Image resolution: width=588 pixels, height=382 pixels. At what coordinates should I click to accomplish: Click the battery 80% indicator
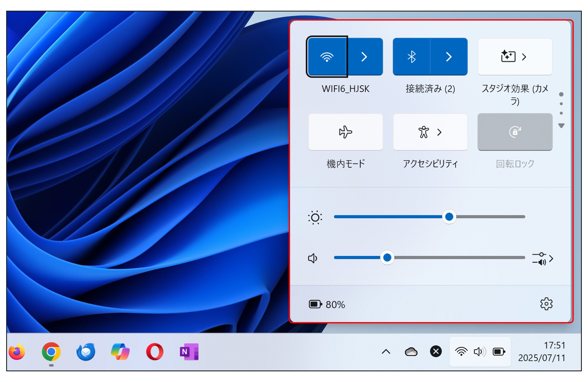(x=327, y=305)
